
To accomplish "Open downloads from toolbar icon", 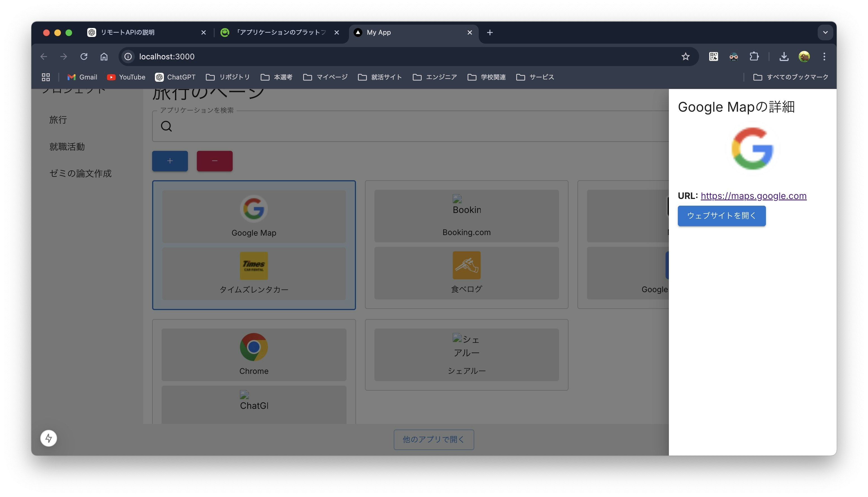I will click(784, 56).
